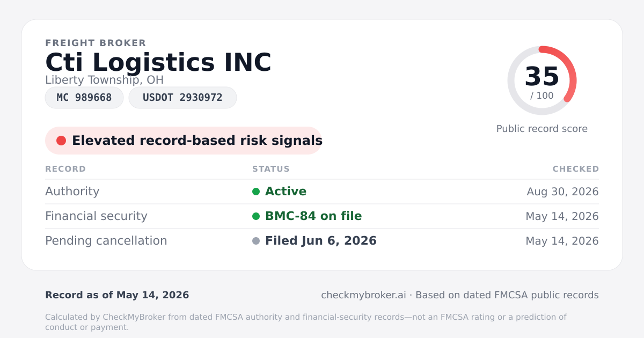Select the Pending cancellation record row

tap(322, 241)
